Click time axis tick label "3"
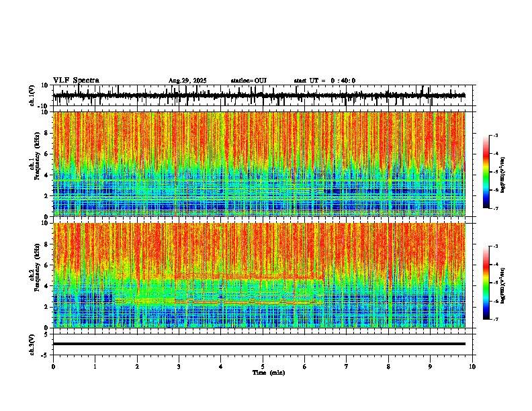532x411 pixels. 179,367
